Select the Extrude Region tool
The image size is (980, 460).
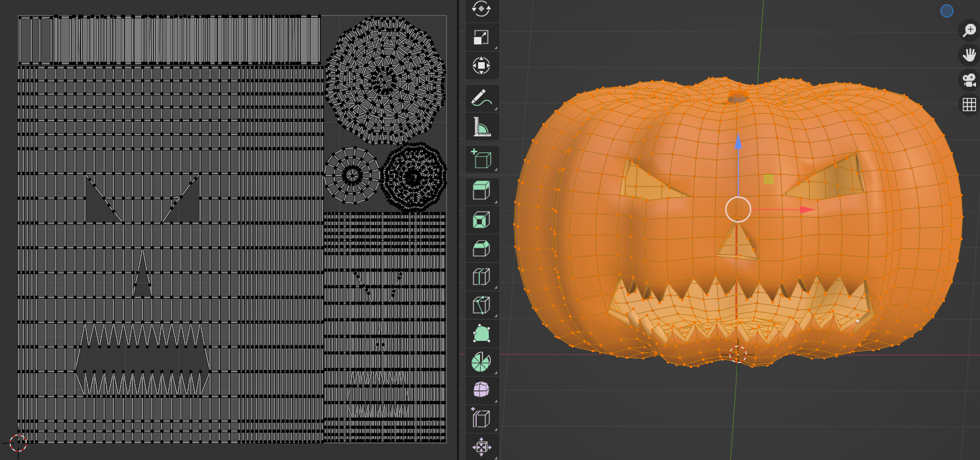(481, 191)
